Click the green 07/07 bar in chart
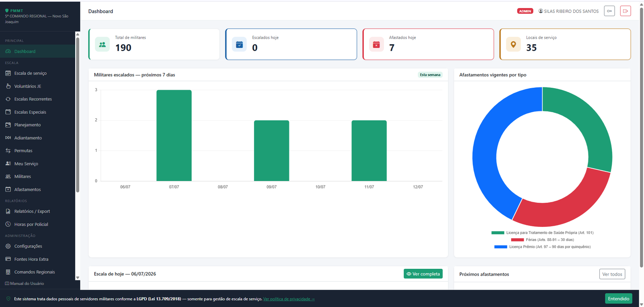This screenshot has width=644, height=307. [174, 136]
